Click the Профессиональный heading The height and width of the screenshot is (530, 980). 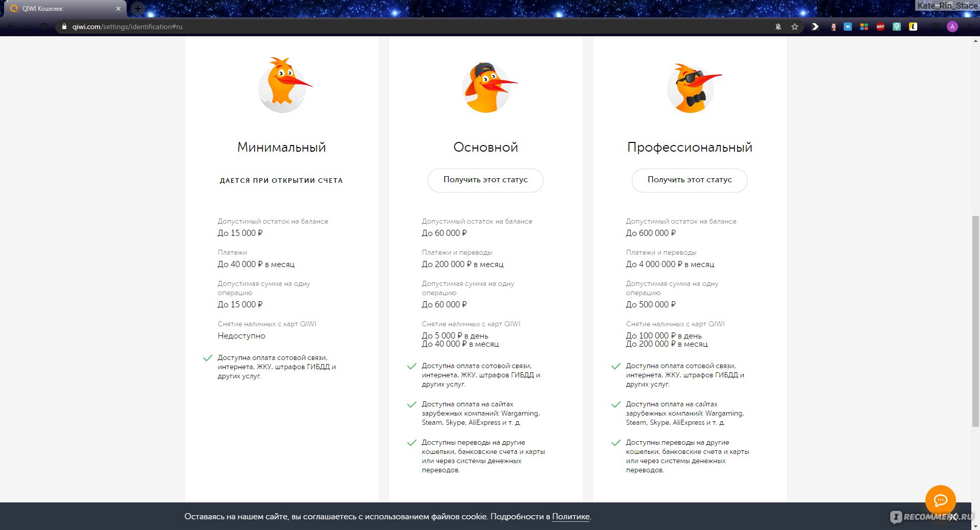690,148
